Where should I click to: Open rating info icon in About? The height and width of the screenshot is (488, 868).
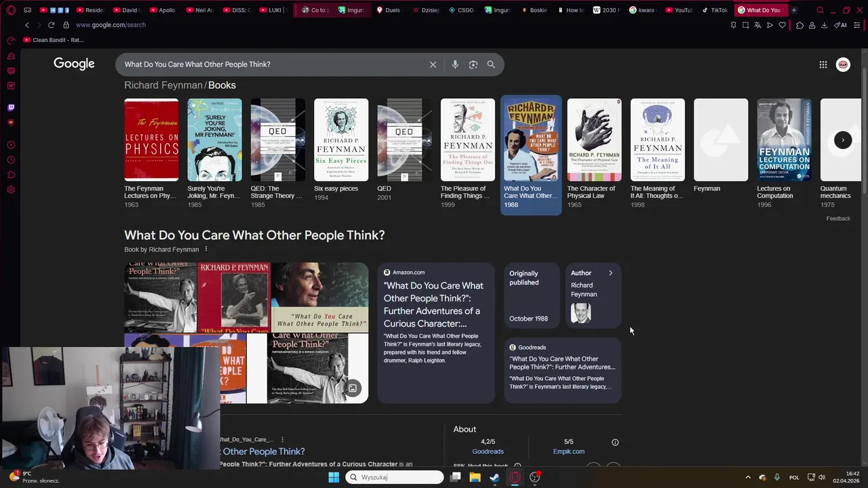coord(615,443)
